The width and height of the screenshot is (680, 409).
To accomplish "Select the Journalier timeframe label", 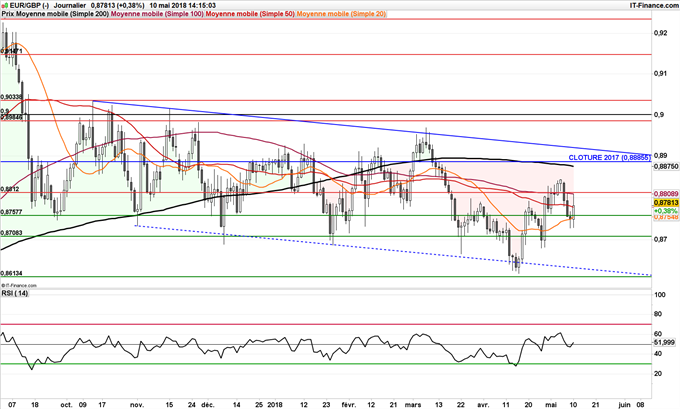I will point(70,6).
